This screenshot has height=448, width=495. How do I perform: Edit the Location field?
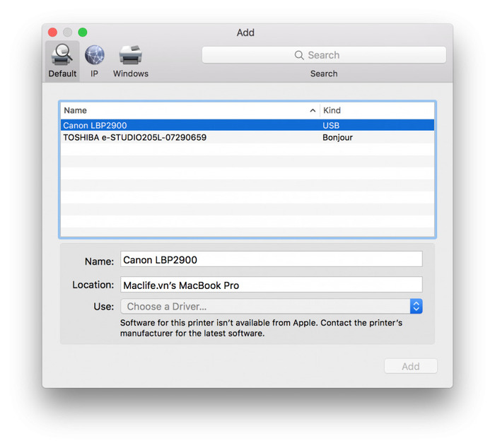point(271,285)
